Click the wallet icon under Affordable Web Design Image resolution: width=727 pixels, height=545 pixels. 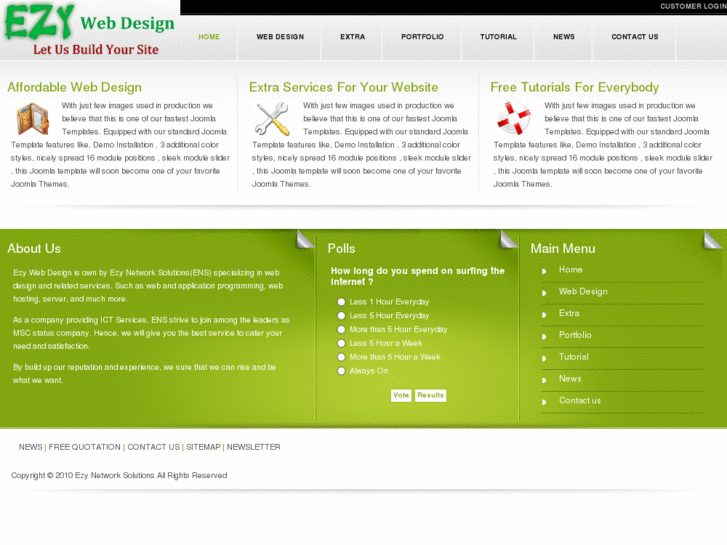click(32, 119)
